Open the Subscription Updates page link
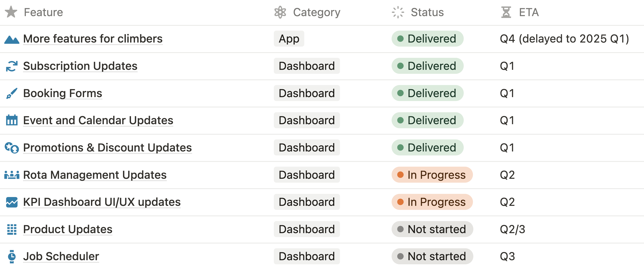The width and height of the screenshot is (644, 269). coord(80,66)
